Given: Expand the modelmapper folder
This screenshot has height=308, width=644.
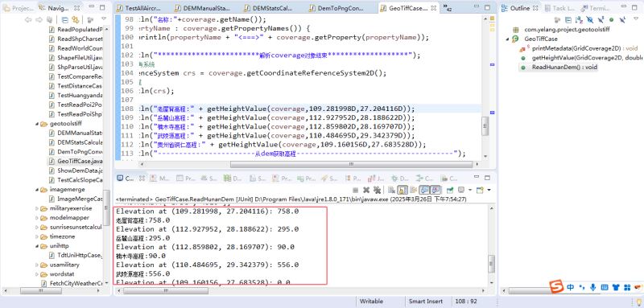Looking at the screenshot, I should click(x=37, y=218).
